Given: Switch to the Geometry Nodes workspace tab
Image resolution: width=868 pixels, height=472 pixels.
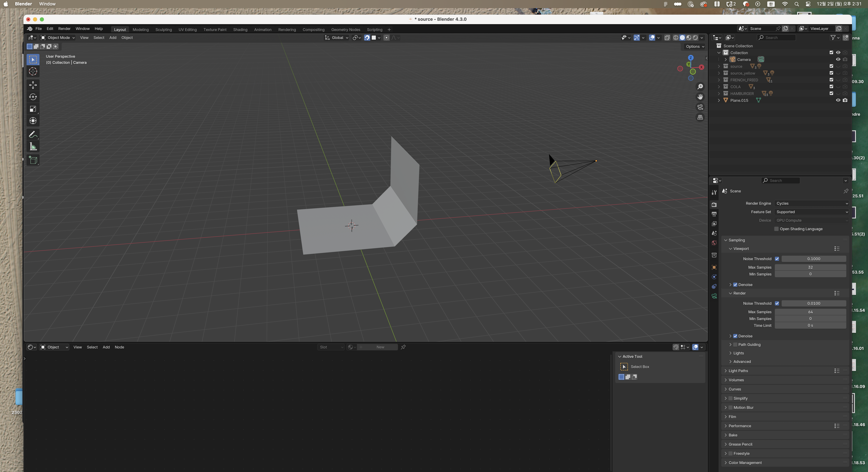Looking at the screenshot, I should pyautogui.click(x=345, y=30).
